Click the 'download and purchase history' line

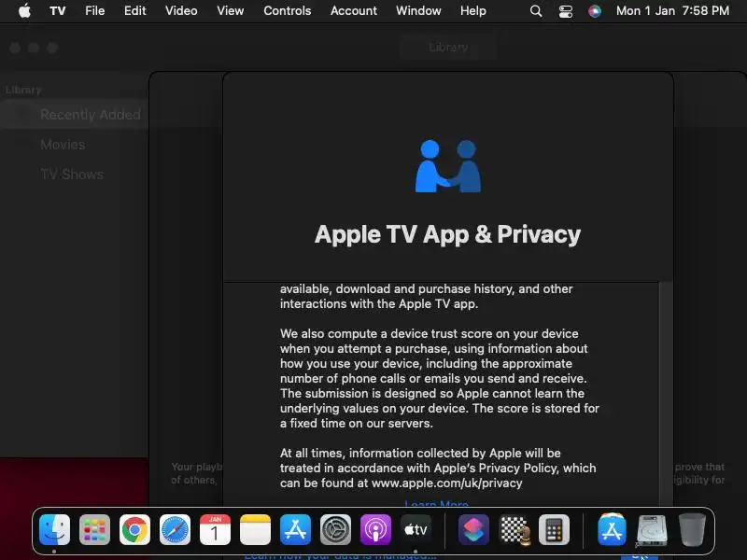pyautogui.click(x=426, y=288)
